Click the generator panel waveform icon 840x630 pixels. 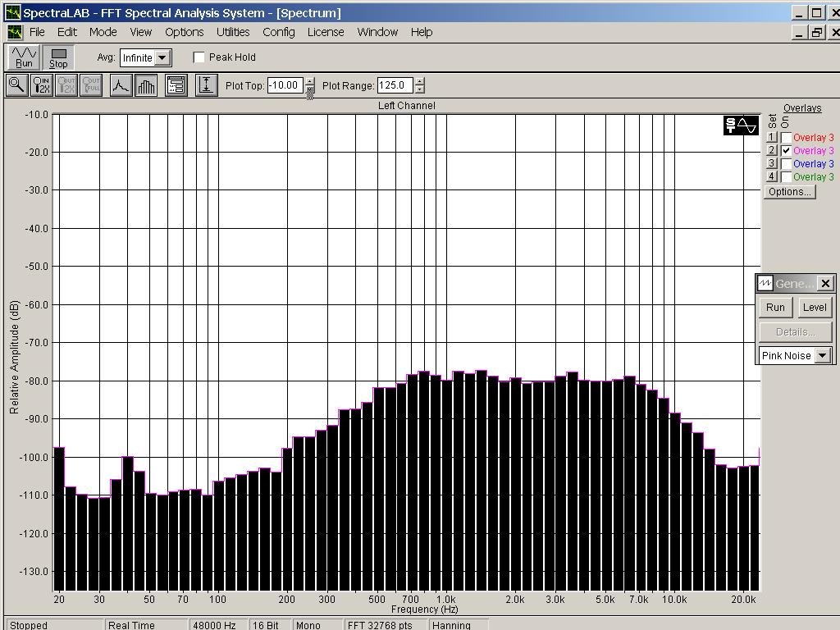pos(765,283)
